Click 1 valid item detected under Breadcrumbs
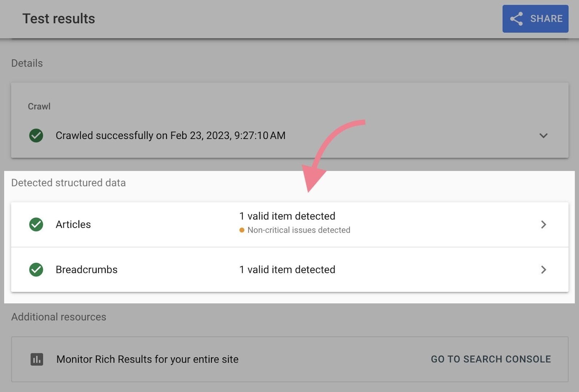The height and width of the screenshot is (392, 579). coord(287,269)
